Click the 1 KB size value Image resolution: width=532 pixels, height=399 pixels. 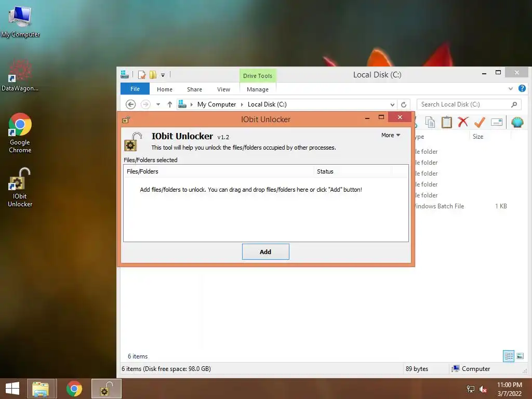point(501,206)
